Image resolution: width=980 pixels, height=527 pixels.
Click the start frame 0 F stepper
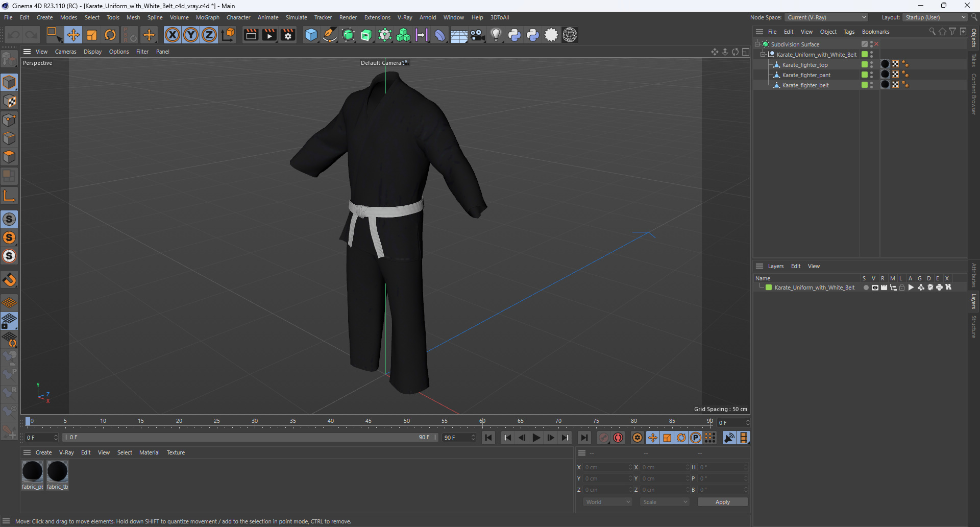[56, 438]
